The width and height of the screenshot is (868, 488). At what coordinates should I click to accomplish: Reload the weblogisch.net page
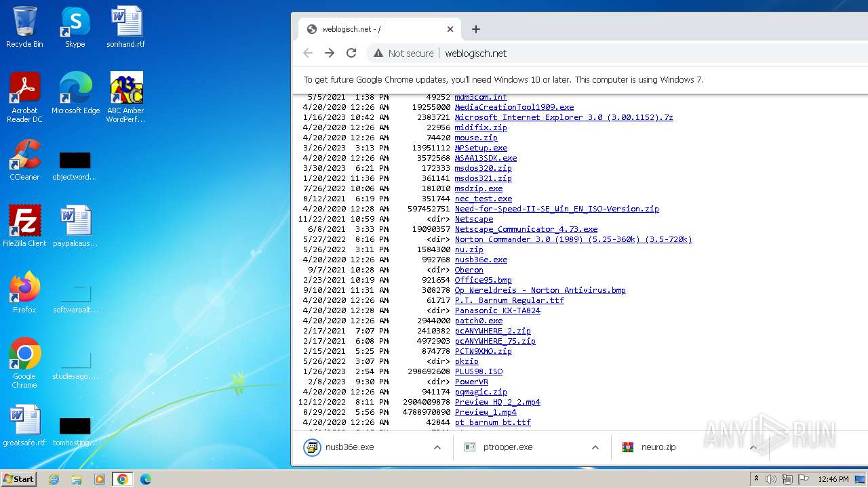(351, 53)
